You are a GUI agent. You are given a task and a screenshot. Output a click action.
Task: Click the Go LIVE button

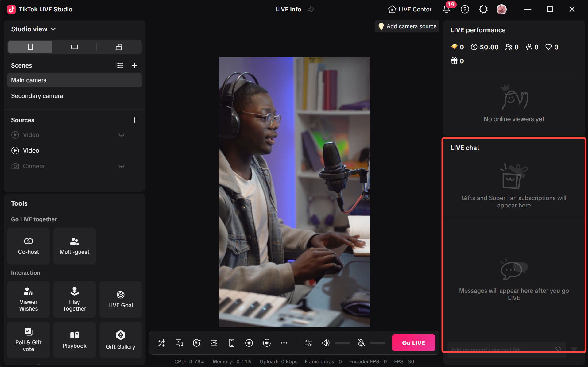pyautogui.click(x=413, y=342)
